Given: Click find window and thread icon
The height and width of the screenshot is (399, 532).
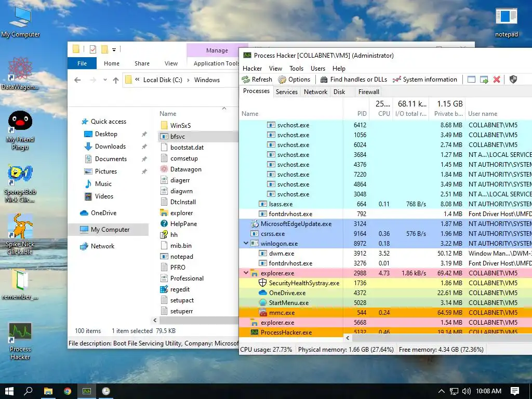Looking at the screenshot, I should coord(484,79).
